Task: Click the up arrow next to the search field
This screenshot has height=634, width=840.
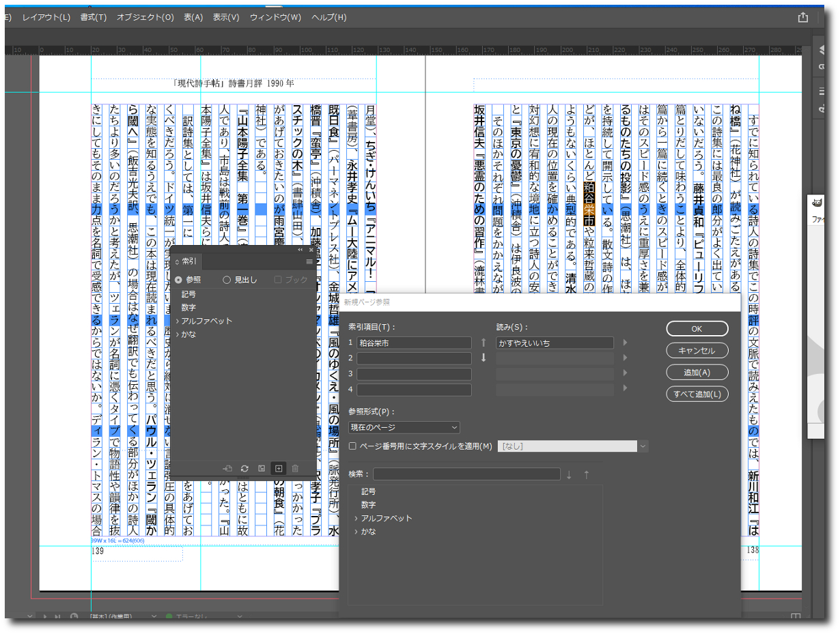Action: click(586, 474)
